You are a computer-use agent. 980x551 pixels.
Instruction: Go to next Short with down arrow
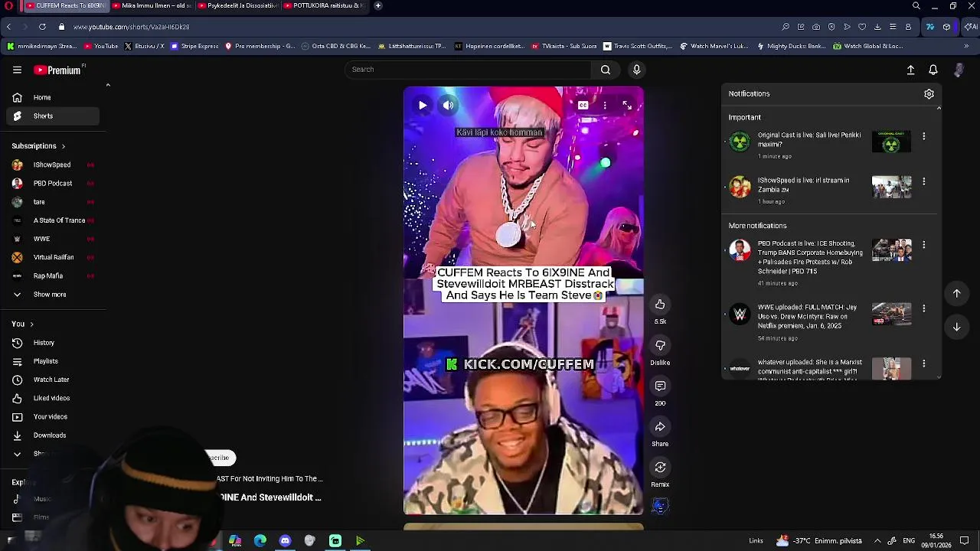point(956,327)
